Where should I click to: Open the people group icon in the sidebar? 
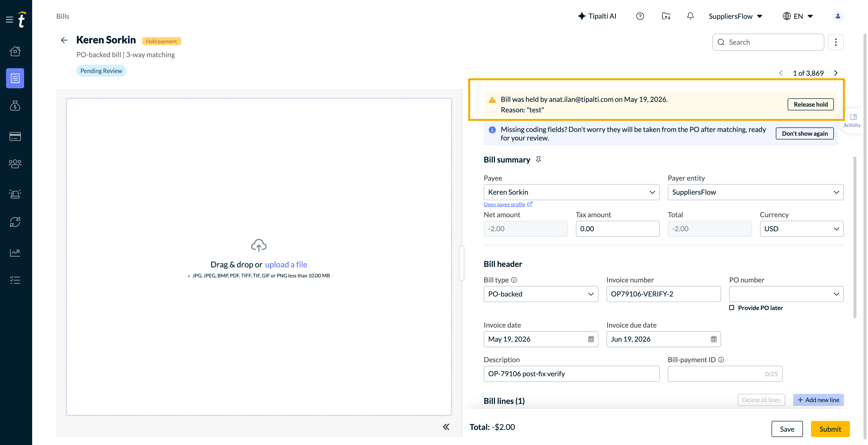[15, 164]
